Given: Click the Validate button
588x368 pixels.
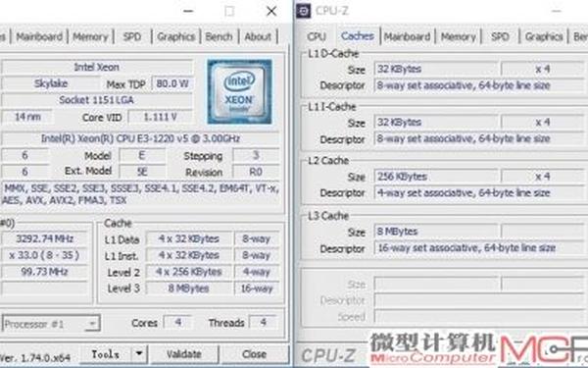Looking at the screenshot, I should pyautogui.click(x=184, y=353).
